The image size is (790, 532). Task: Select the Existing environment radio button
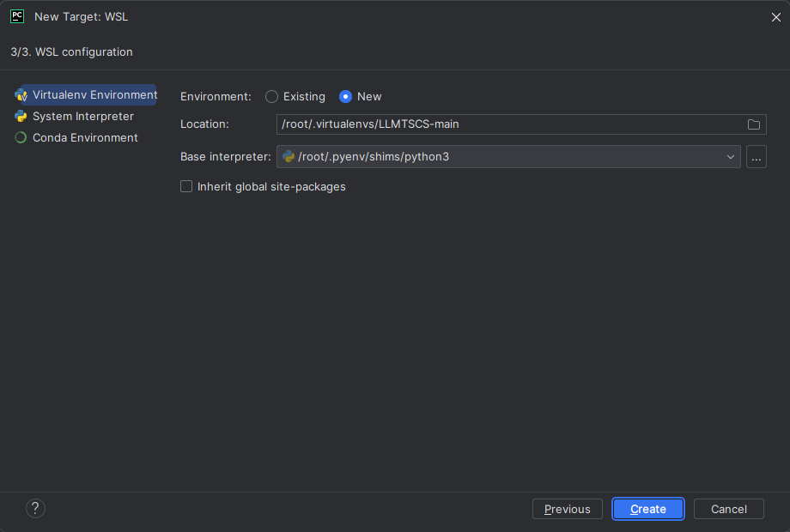click(272, 97)
